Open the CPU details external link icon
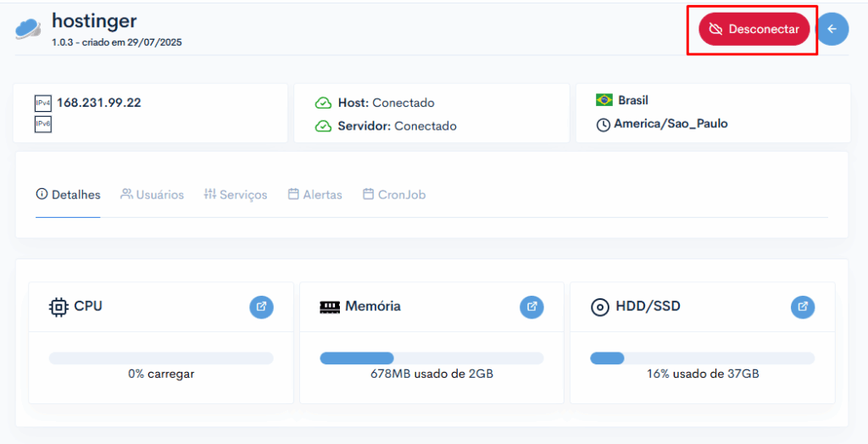Screen dimensions: 868x444 point(261,307)
